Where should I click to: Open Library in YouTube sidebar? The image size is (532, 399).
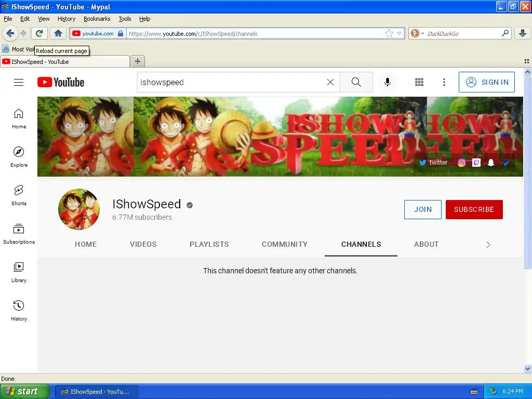pyautogui.click(x=19, y=272)
